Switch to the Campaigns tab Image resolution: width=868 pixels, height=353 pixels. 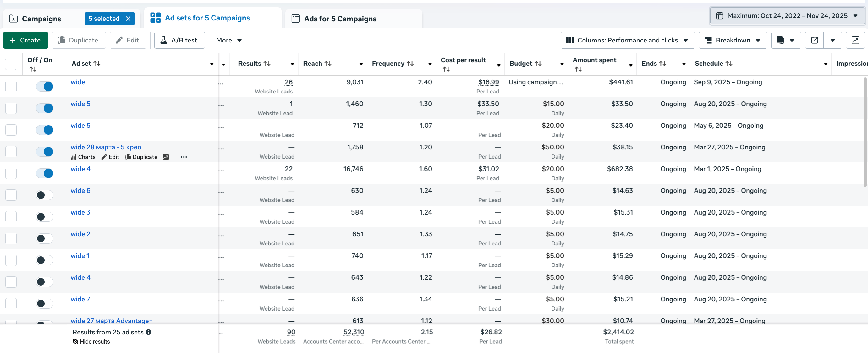[x=41, y=19]
